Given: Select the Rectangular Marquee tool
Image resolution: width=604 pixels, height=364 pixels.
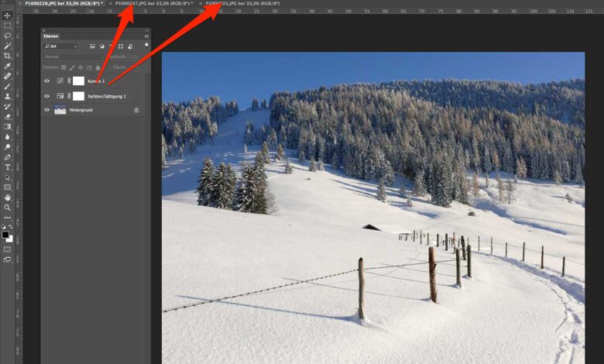Looking at the screenshot, I should point(7,26).
